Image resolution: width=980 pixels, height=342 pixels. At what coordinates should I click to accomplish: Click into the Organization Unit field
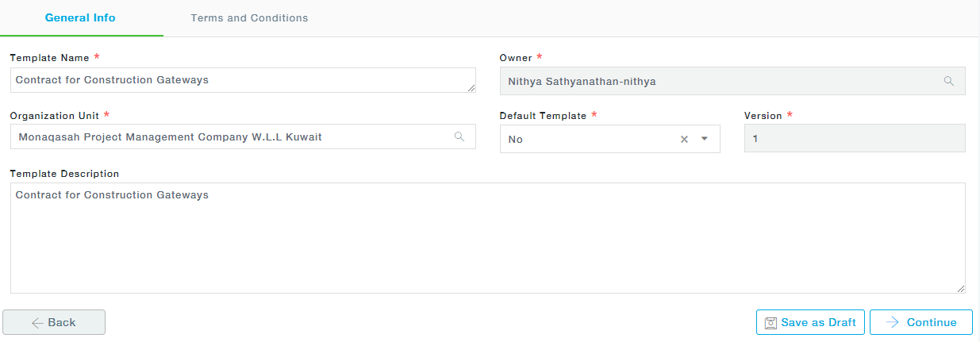coord(230,136)
